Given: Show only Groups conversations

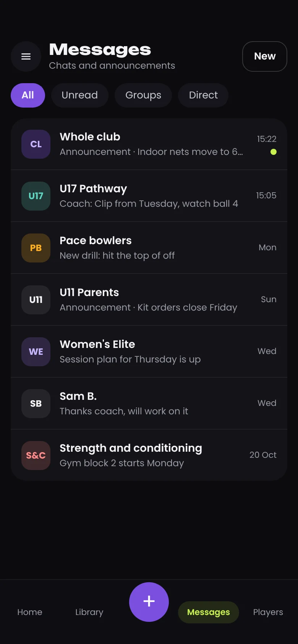Looking at the screenshot, I should [x=143, y=95].
